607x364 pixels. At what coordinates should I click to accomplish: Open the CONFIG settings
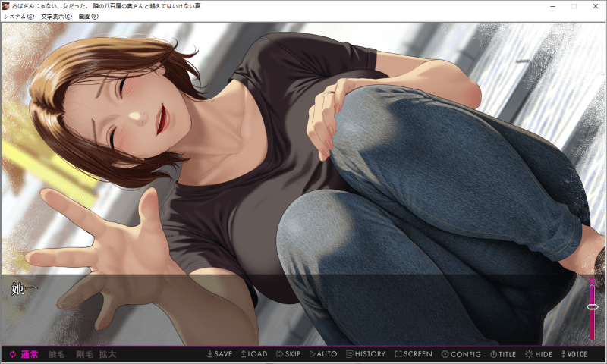pyautogui.click(x=461, y=354)
